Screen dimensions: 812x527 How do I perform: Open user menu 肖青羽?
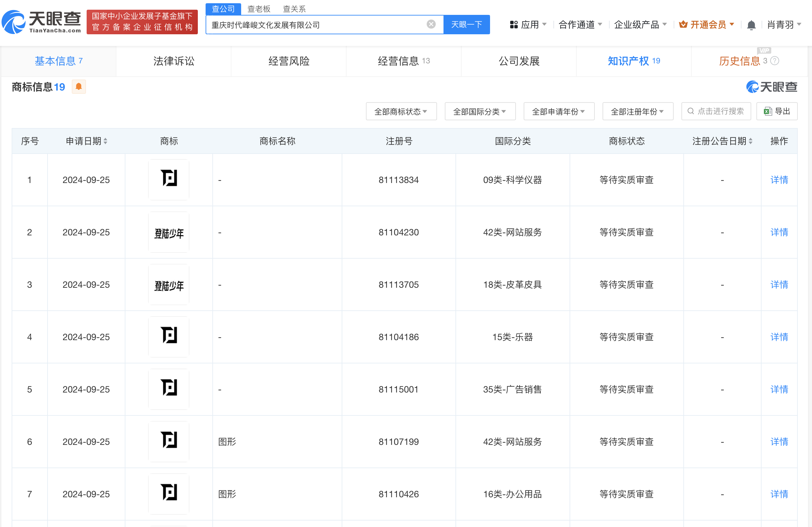(784, 25)
